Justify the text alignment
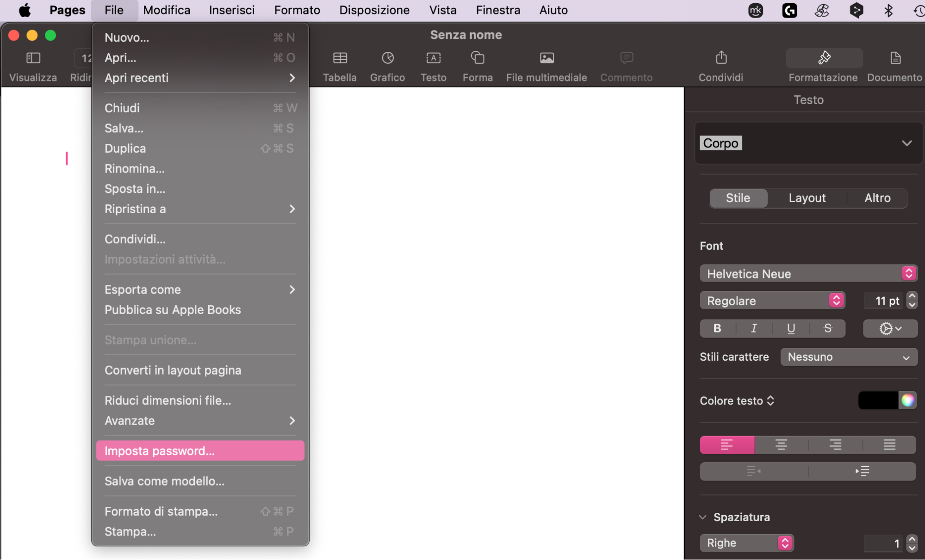Image resolution: width=925 pixels, height=560 pixels. (x=889, y=445)
